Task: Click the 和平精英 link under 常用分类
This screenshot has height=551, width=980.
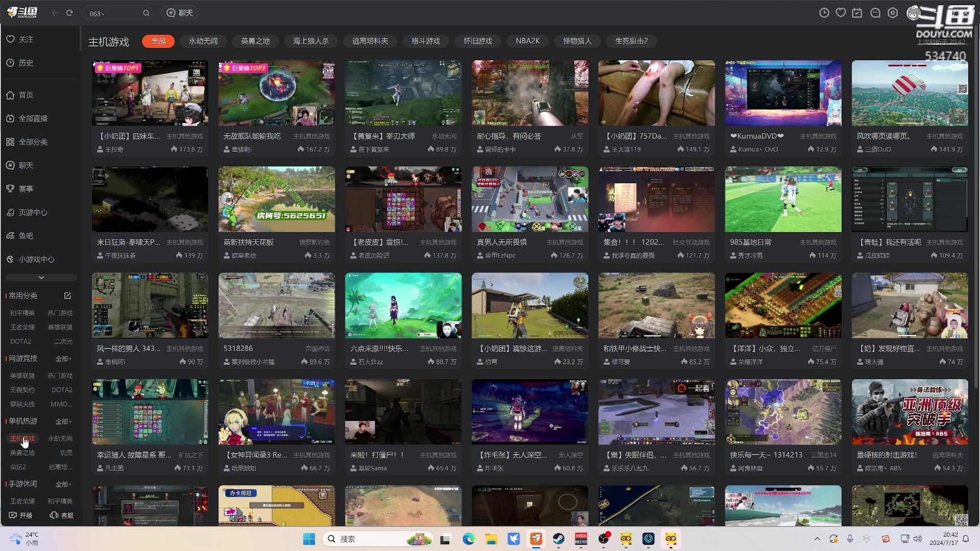Action: point(22,313)
